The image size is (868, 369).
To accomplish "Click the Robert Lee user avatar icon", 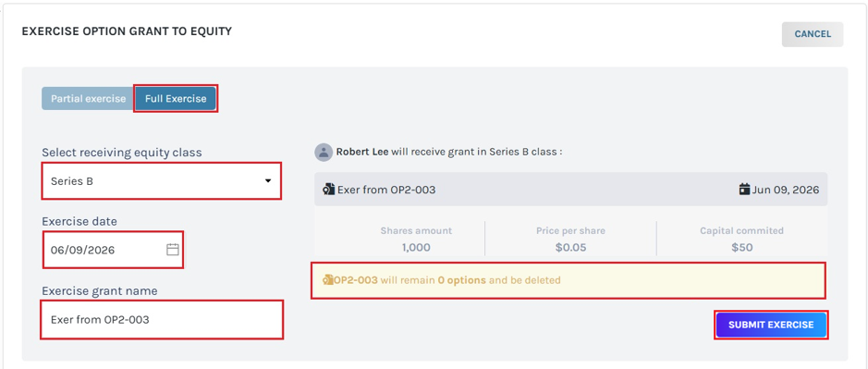I will [x=324, y=153].
